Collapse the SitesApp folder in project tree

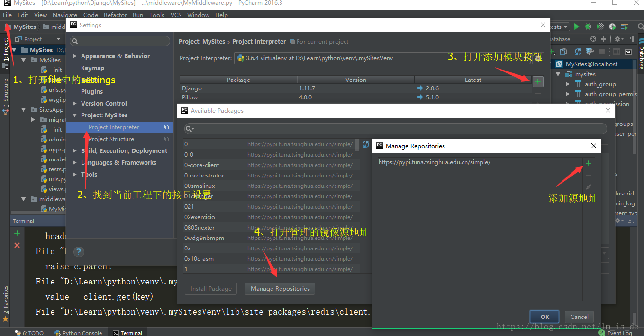tap(23, 110)
